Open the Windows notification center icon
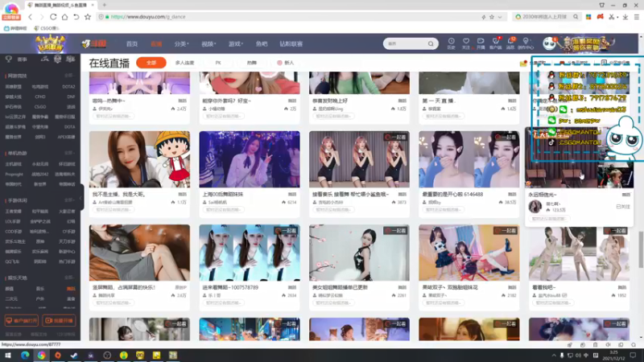The height and width of the screenshot is (362, 644). (633, 356)
